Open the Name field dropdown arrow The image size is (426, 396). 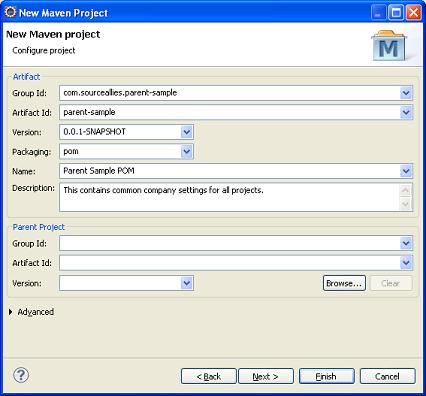click(x=406, y=171)
